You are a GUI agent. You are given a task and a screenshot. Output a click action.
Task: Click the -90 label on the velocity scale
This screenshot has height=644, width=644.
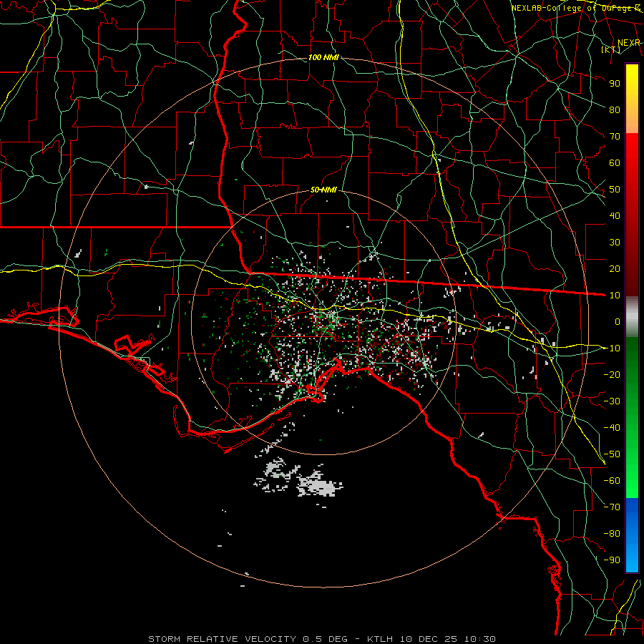(612, 560)
